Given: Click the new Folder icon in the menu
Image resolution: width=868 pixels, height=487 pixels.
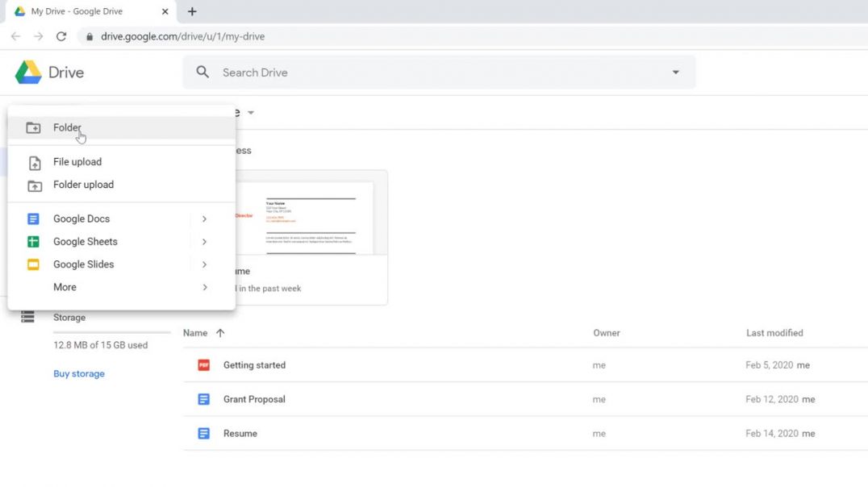Looking at the screenshot, I should click(x=33, y=128).
